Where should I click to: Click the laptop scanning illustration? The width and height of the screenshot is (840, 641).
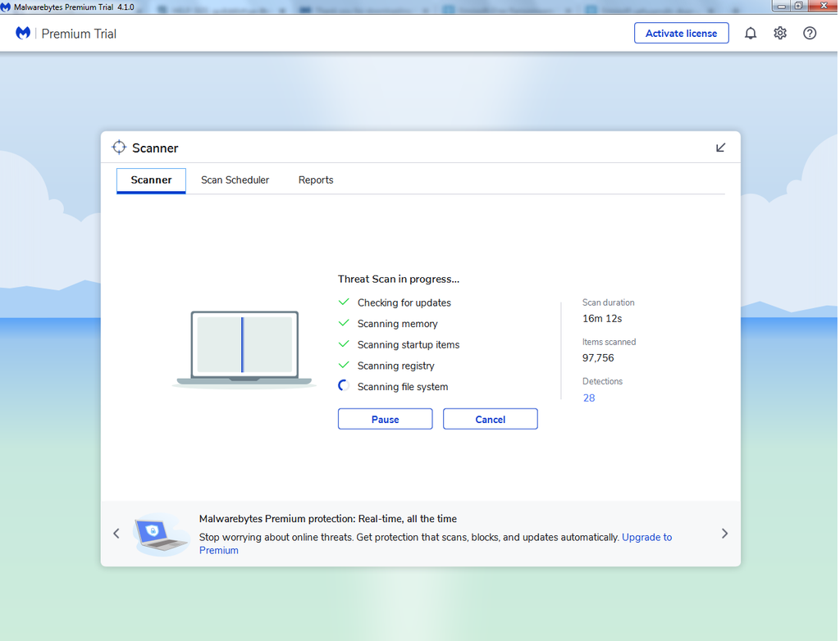tap(244, 348)
